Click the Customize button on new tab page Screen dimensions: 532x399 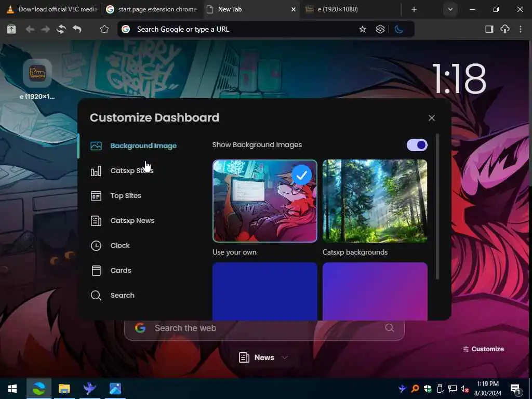click(x=484, y=349)
